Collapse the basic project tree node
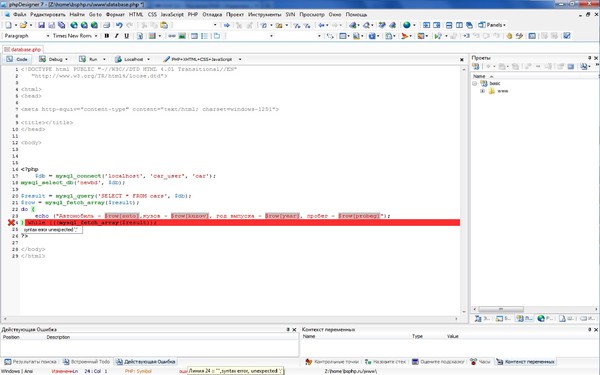Screen dimensions: 600x375 pyautogui.click(x=474, y=83)
